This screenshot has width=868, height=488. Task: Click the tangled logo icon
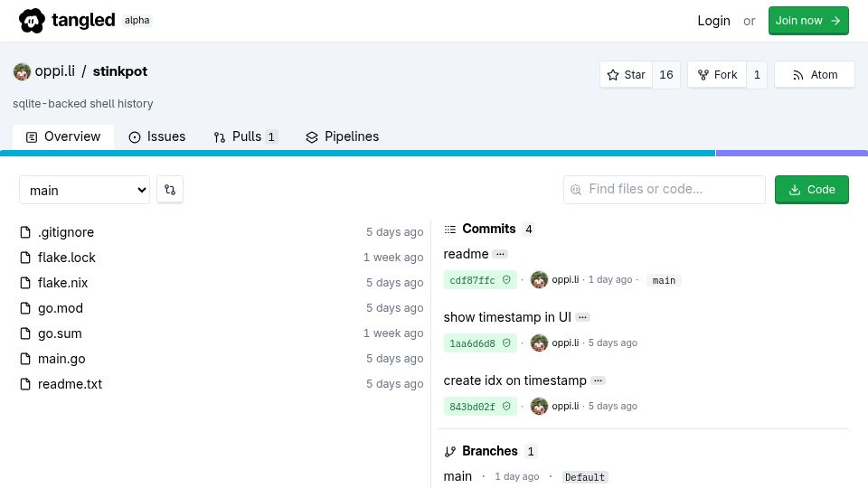pyautogui.click(x=32, y=21)
